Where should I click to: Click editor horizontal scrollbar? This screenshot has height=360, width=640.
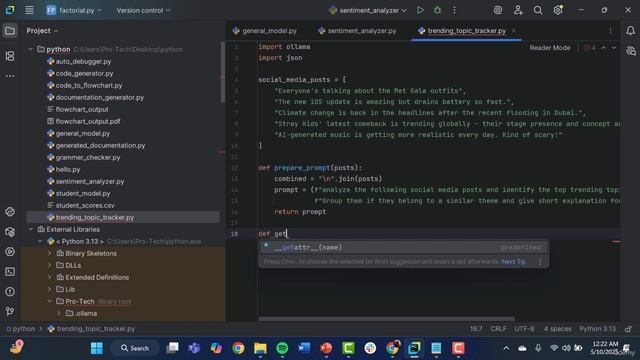tap(386, 319)
